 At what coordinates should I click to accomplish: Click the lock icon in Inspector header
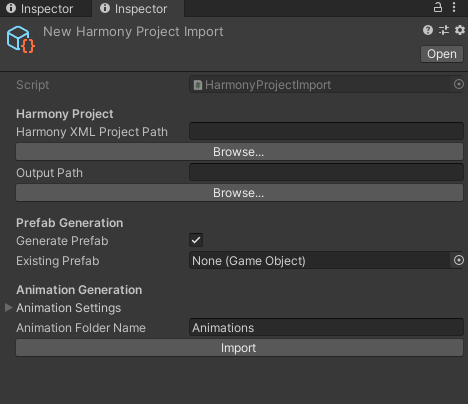(x=438, y=7)
